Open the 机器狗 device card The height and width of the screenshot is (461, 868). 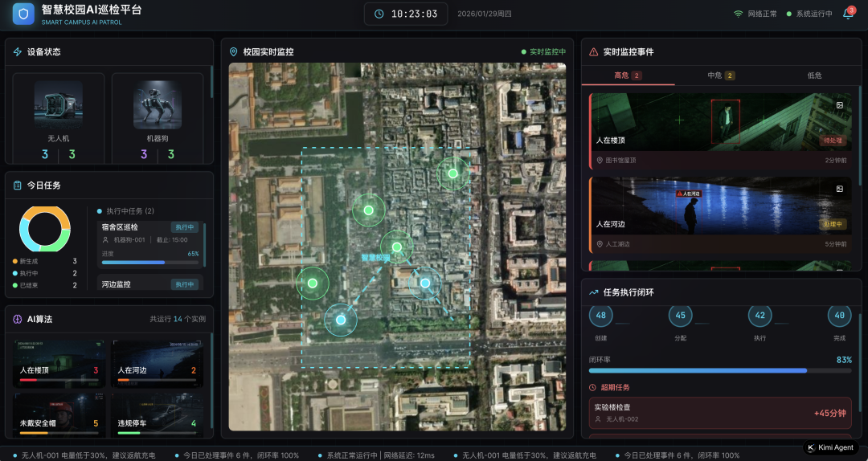tap(158, 118)
